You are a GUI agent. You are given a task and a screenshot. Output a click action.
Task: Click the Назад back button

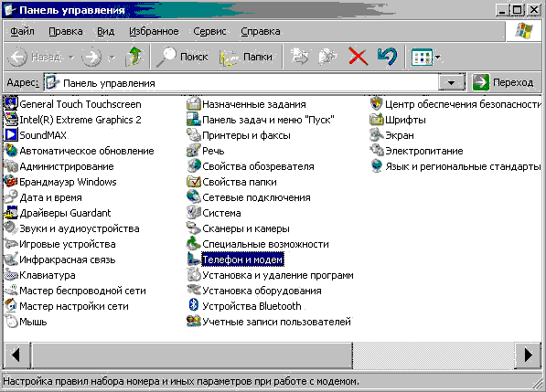click(x=34, y=57)
